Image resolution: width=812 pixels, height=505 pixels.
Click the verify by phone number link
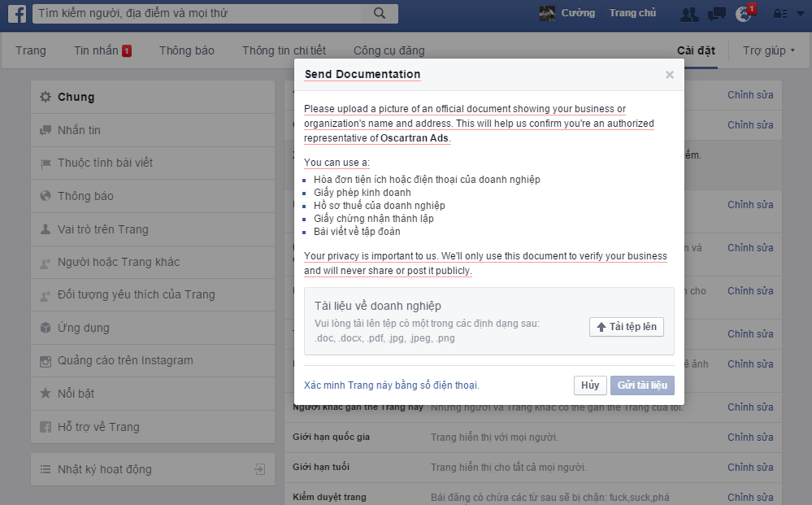click(392, 385)
